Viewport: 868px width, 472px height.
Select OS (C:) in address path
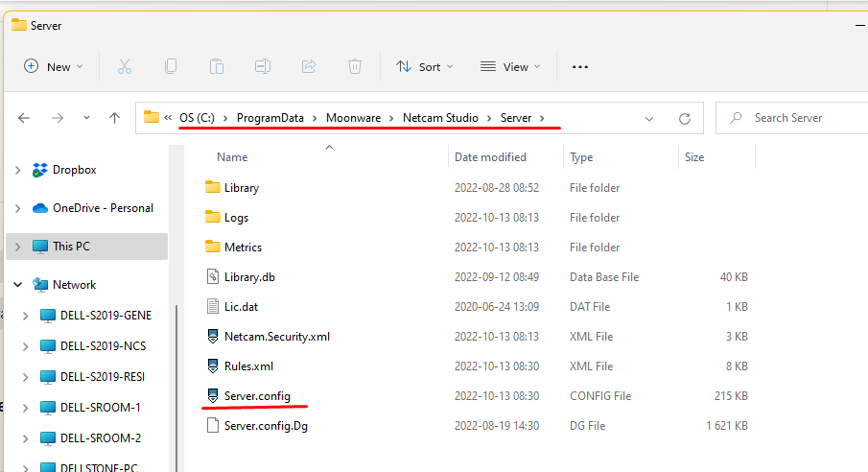tap(197, 118)
